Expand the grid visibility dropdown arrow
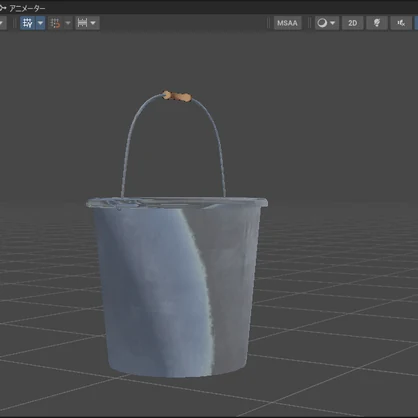Screen dimensions: 418x418 [x=40, y=23]
